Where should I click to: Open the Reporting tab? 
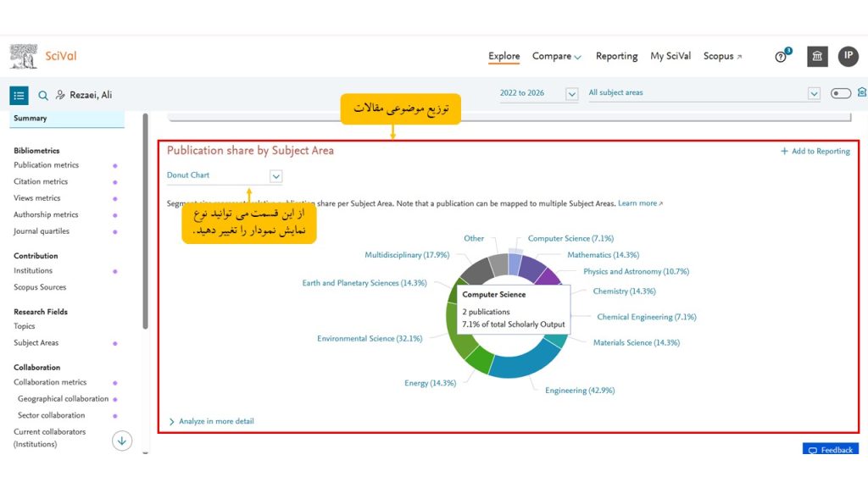pos(617,57)
